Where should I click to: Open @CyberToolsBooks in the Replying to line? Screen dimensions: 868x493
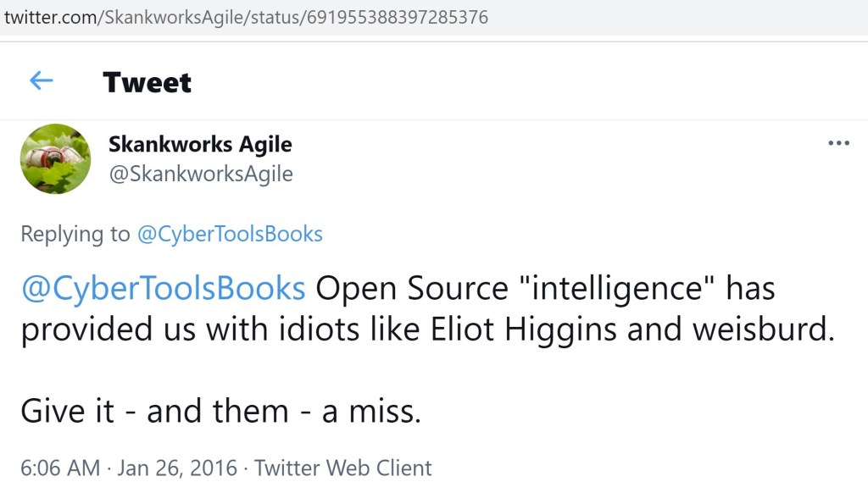click(x=230, y=234)
